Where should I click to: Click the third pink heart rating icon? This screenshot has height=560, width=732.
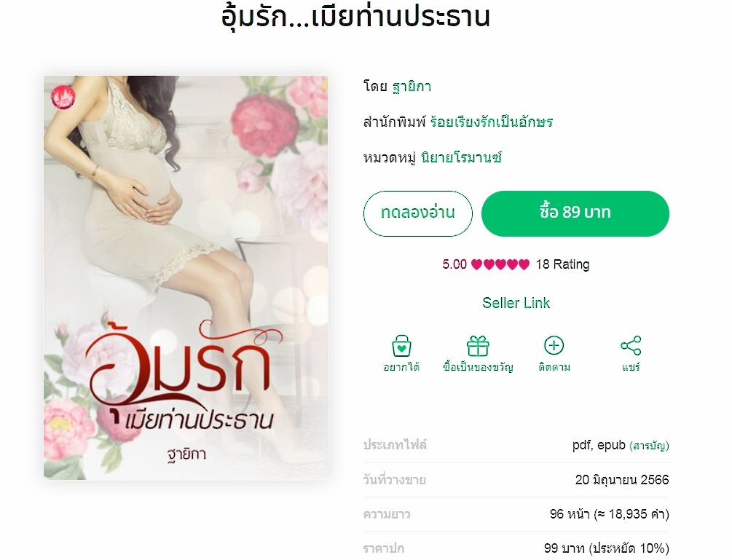coord(500,264)
